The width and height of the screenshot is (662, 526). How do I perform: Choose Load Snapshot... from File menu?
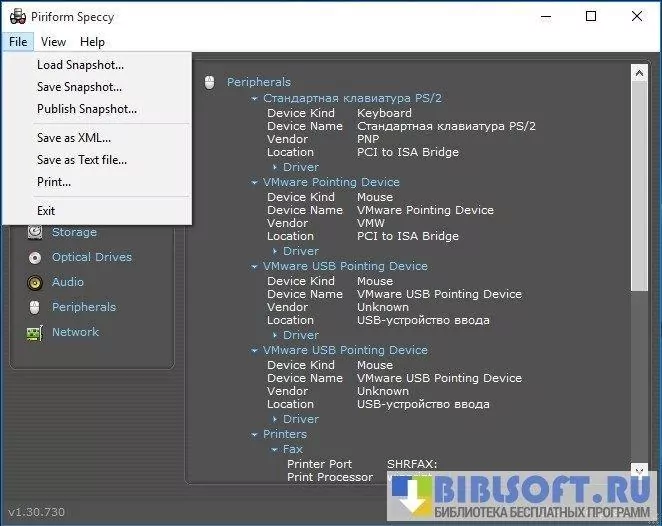point(80,65)
